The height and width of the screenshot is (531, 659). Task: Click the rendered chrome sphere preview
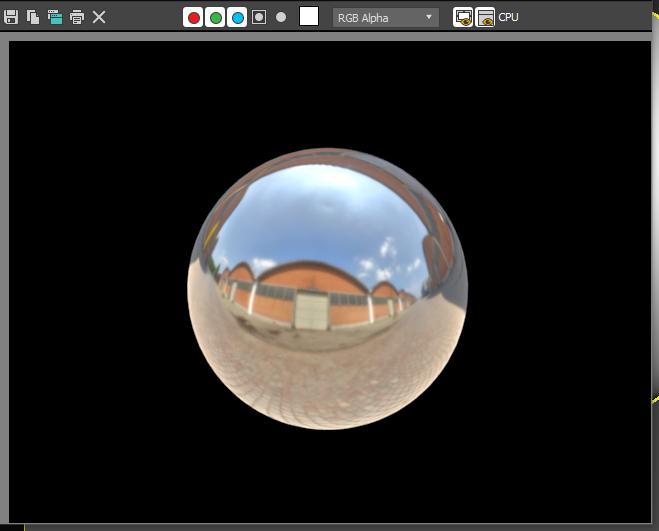(x=327, y=288)
